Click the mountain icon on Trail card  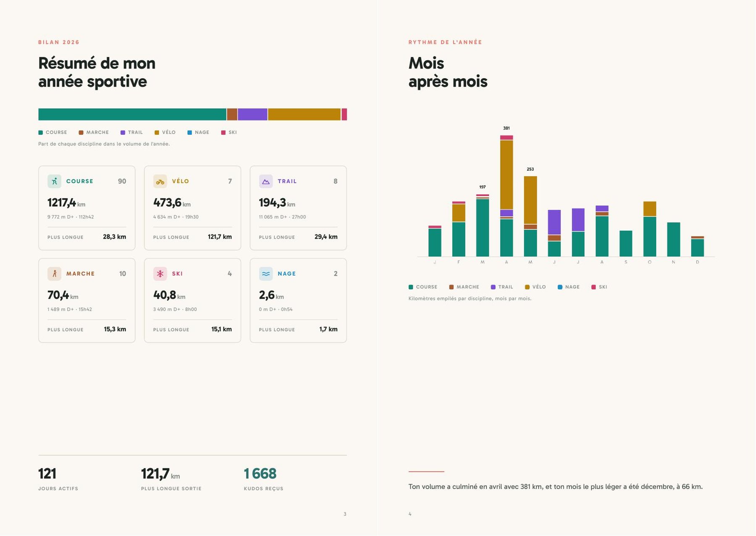pyautogui.click(x=266, y=181)
